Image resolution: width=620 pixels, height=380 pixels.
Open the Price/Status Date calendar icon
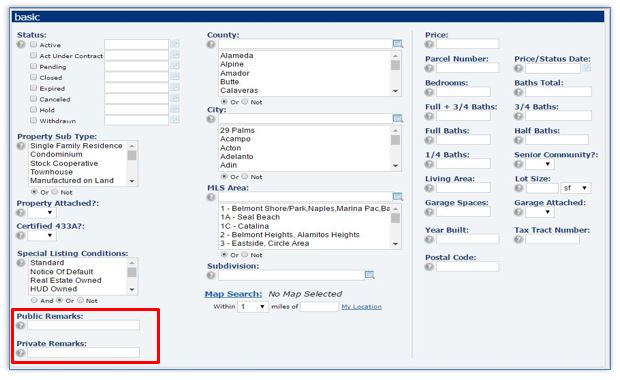click(587, 68)
